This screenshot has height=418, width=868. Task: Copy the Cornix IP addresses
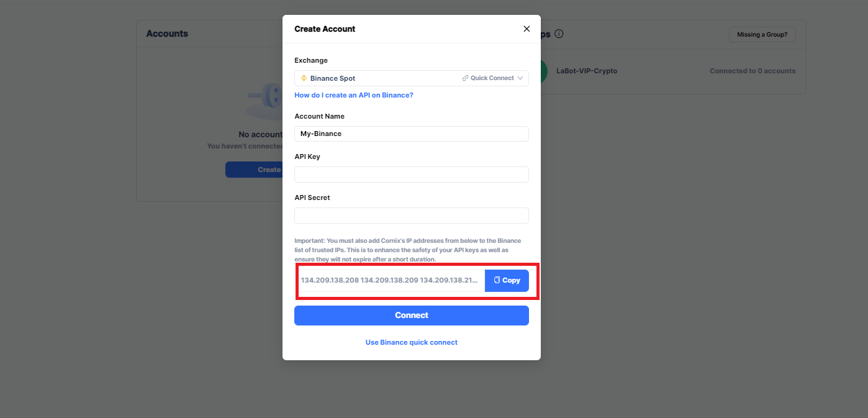(507, 280)
